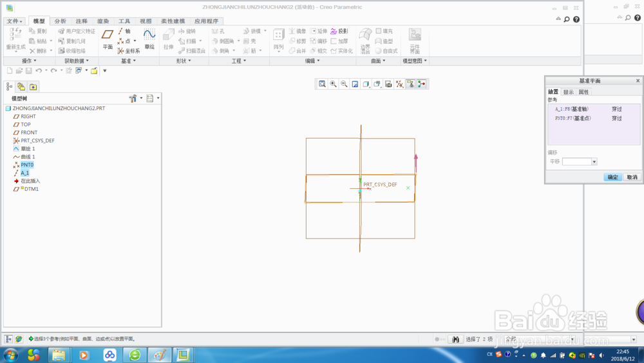This screenshot has height=363, width=644.
Task: Open the Windows Start button
Action: (x=10, y=355)
